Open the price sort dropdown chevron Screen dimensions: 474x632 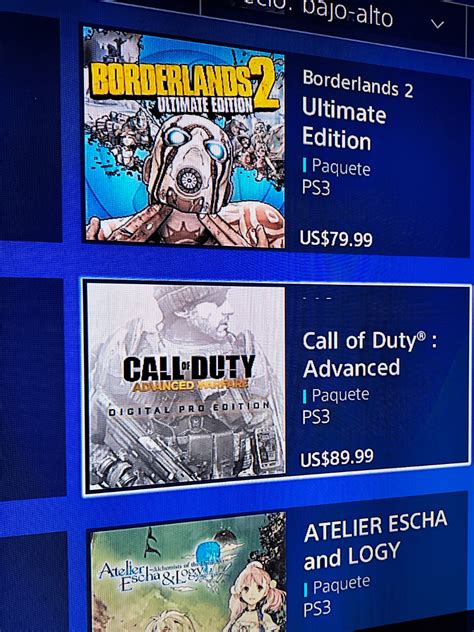(437, 24)
